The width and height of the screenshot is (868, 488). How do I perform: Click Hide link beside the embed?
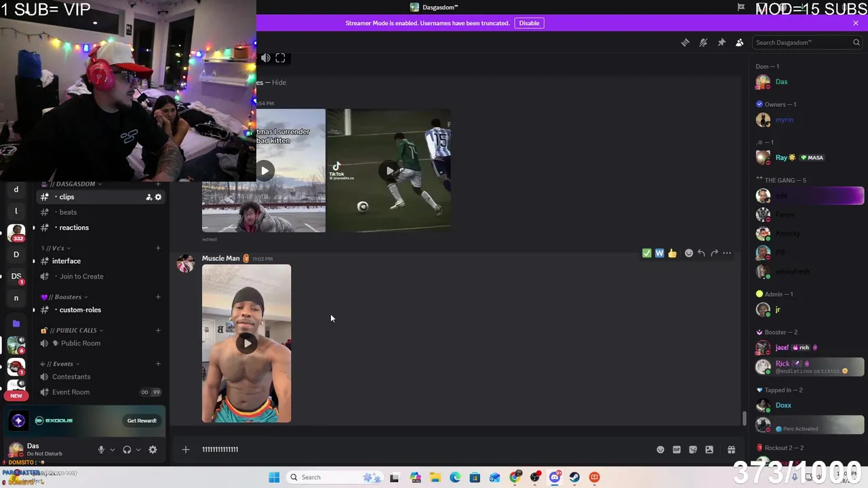(x=279, y=83)
